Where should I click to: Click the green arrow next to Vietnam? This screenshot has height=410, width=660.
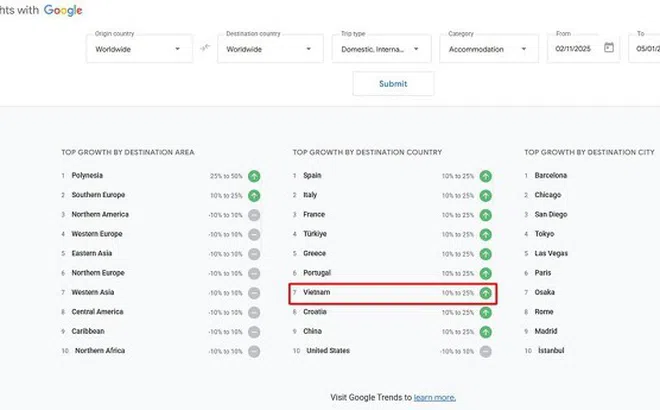(486, 293)
